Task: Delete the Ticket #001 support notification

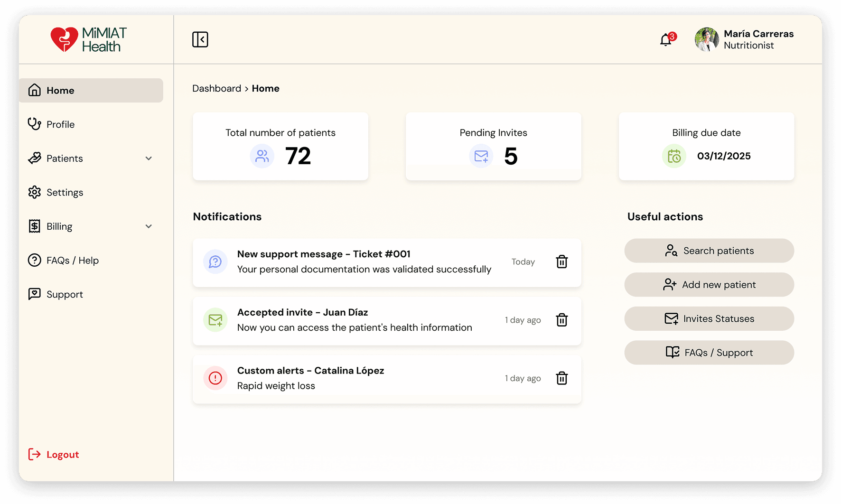Action: (x=561, y=261)
